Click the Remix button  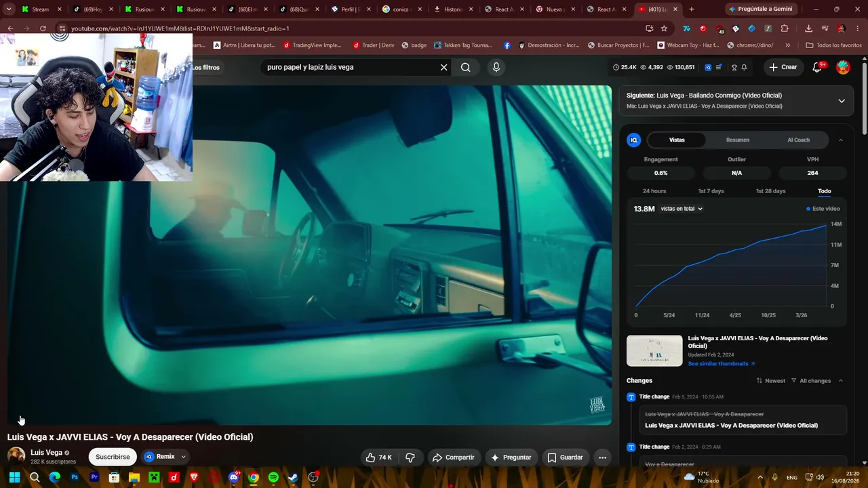pyautogui.click(x=159, y=457)
